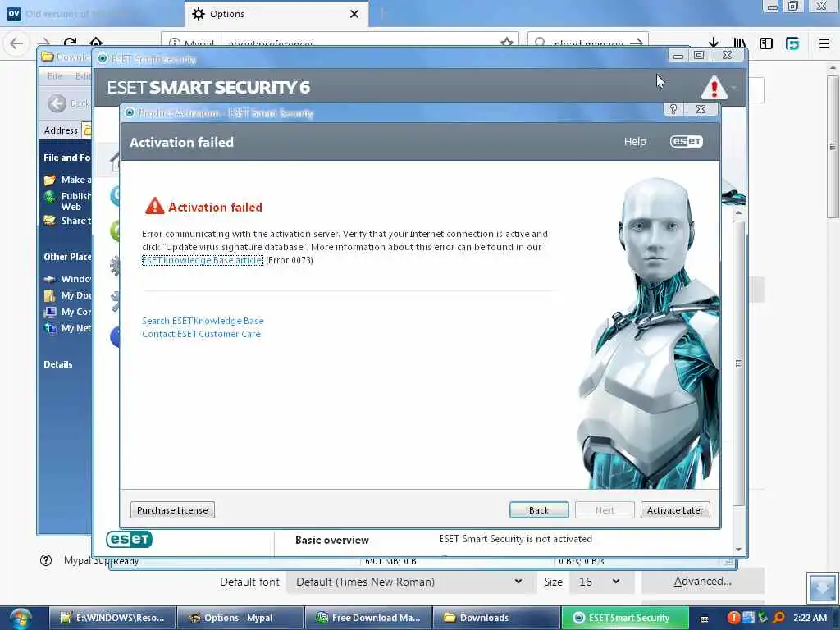Switch to Options - Mypal taskbar item

pos(239,618)
